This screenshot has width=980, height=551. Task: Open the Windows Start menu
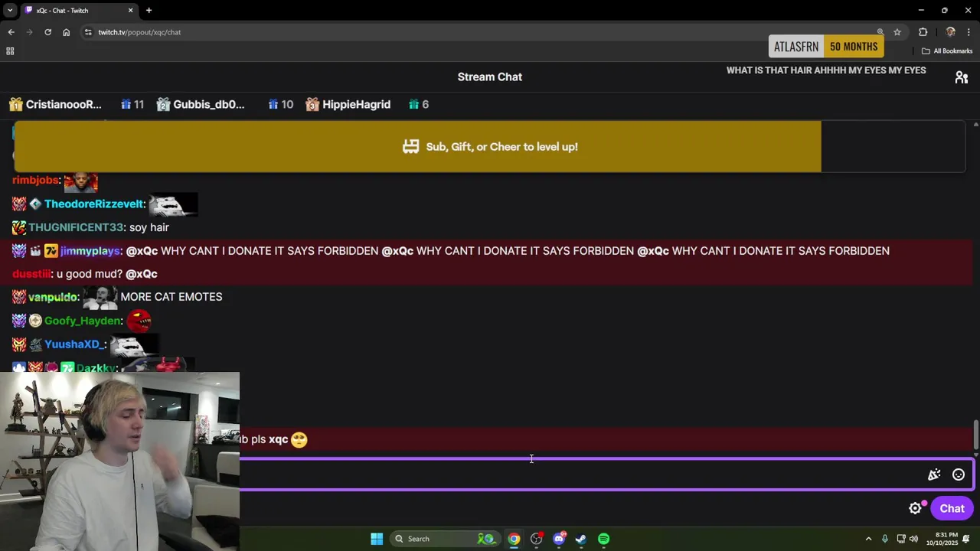click(377, 539)
